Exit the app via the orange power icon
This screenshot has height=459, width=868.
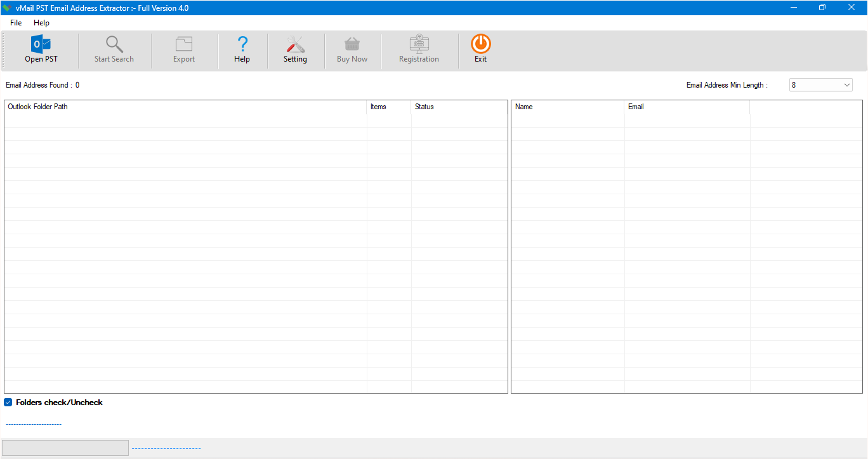[481, 44]
